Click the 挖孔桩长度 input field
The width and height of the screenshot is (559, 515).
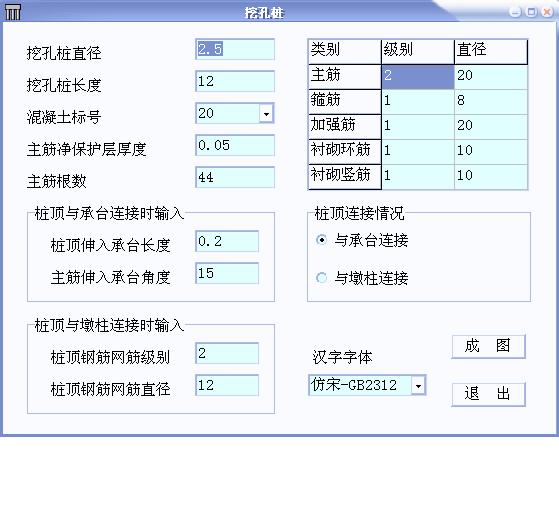pos(235,81)
